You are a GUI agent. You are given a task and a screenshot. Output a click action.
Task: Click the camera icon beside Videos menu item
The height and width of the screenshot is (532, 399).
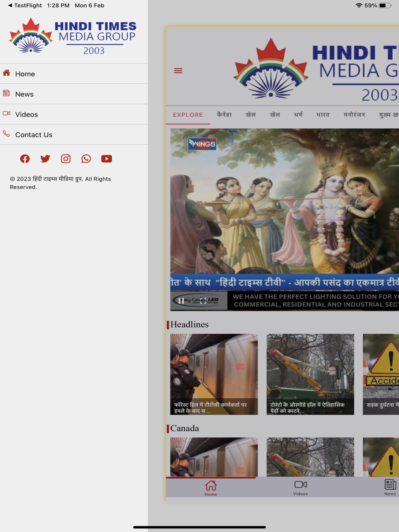[6, 114]
